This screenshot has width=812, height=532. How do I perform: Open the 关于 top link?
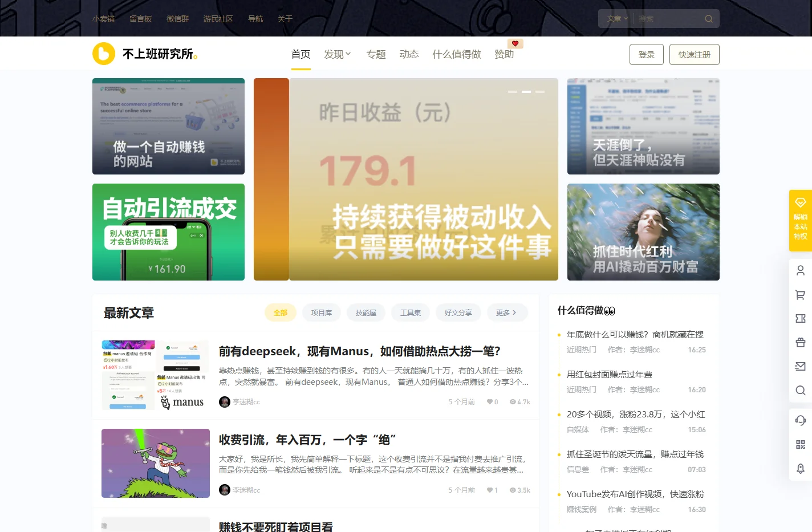[x=285, y=19]
